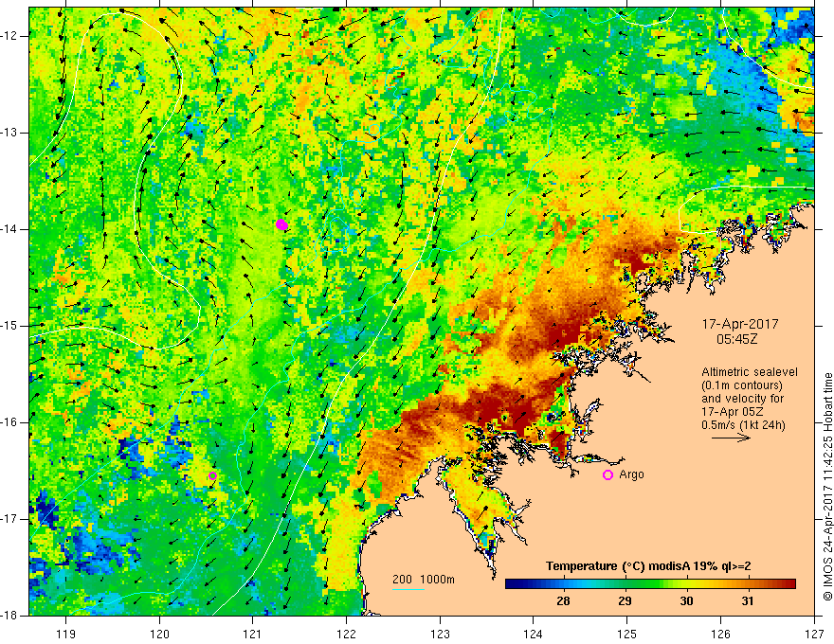Click the Argo legend circle marker
The width and height of the screenshot is (834, 644).
[x=607, y=474]
